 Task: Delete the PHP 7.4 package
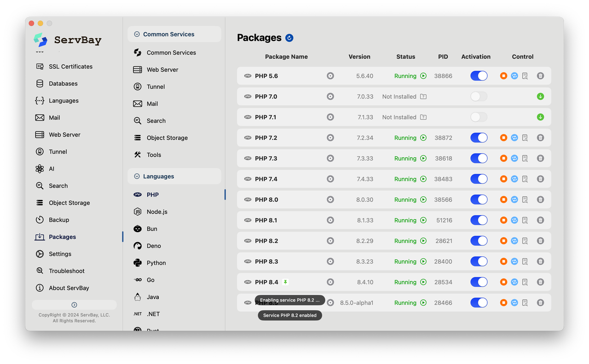coord(540,179)
